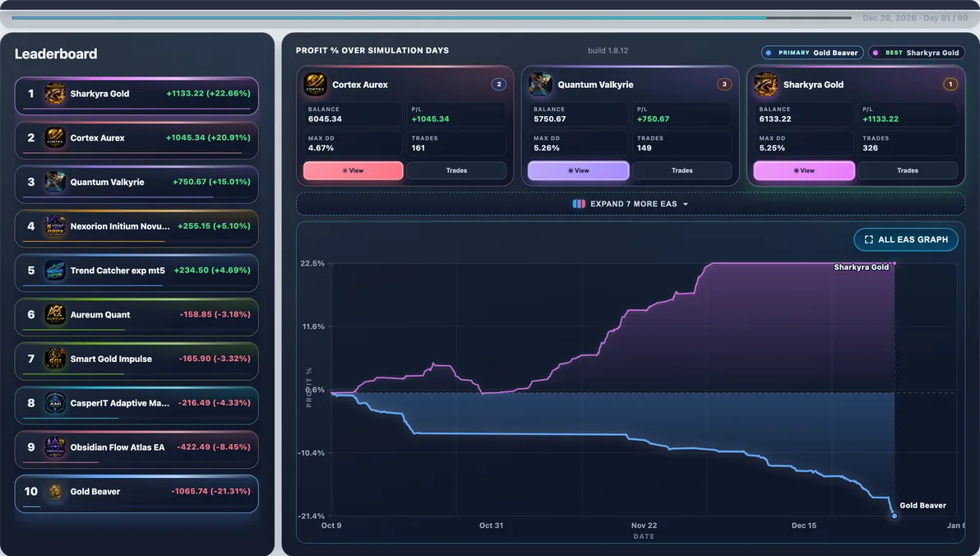980x556 pixels.
Task: Select the Cortex Aurex leaderboard entry name
Action: click(x=98, y=138)
